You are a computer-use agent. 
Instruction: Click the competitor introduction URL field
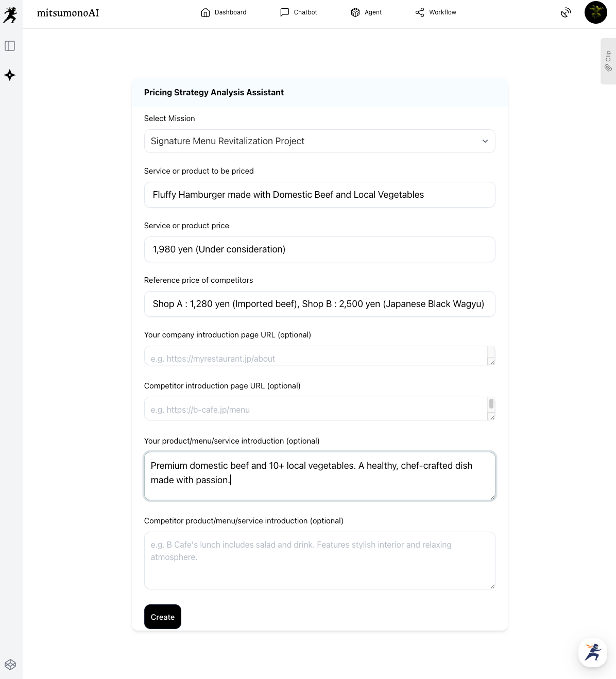tap(315, 409)
